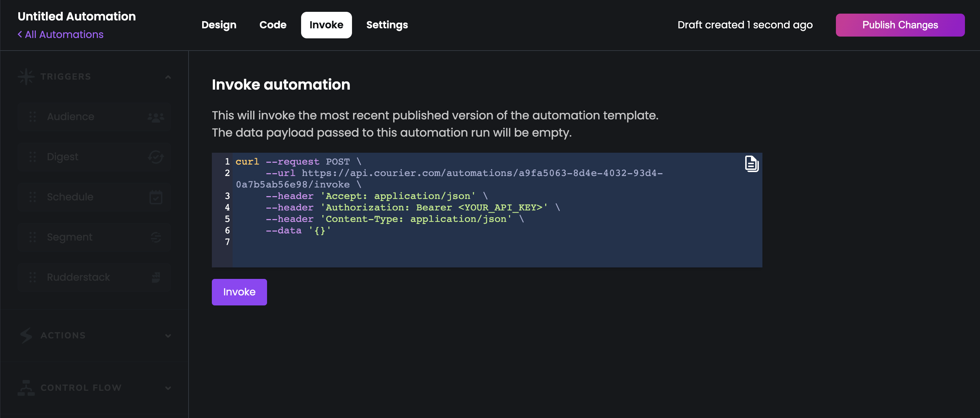Copy the curl command with the copy icon
Viewport: 980px width, 418px height.
[x=751, y=164]
